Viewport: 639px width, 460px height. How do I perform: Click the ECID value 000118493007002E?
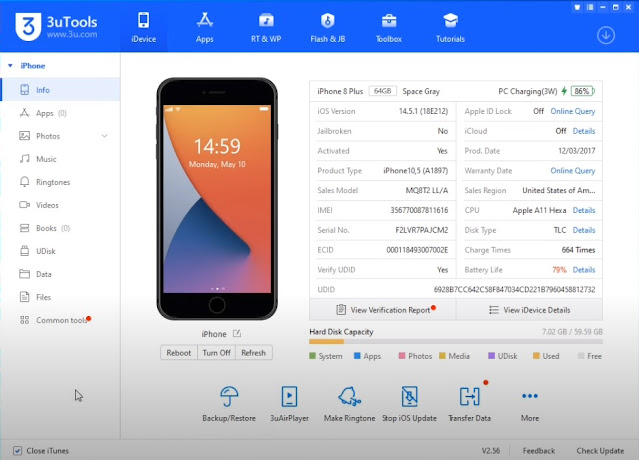[x=417, y=250]
